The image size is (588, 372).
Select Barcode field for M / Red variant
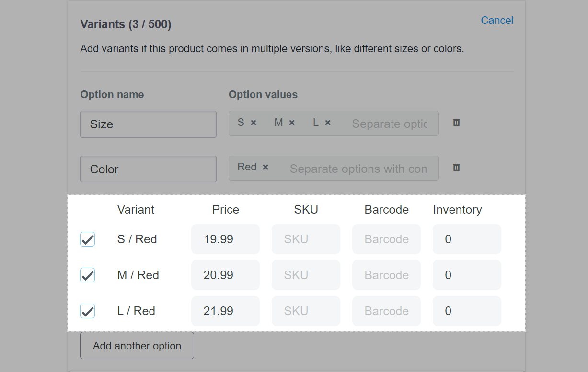(386, 275)
